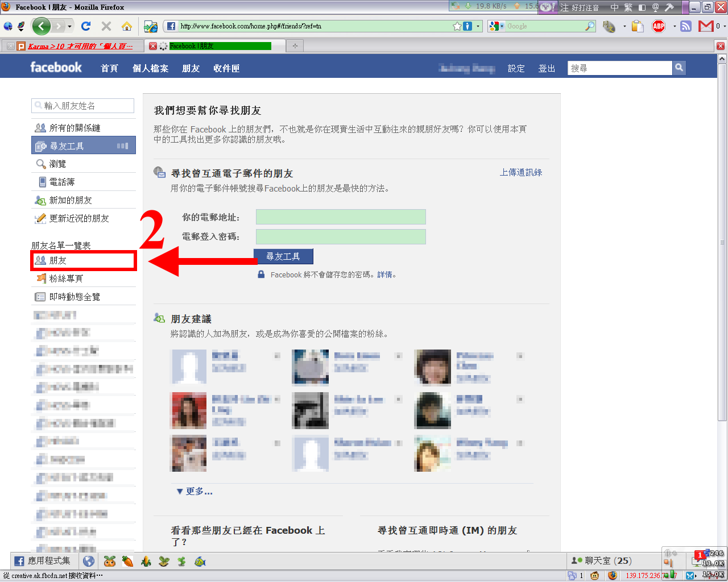Open 即時動態全覽 in the sidebar

tap(84, 297)
